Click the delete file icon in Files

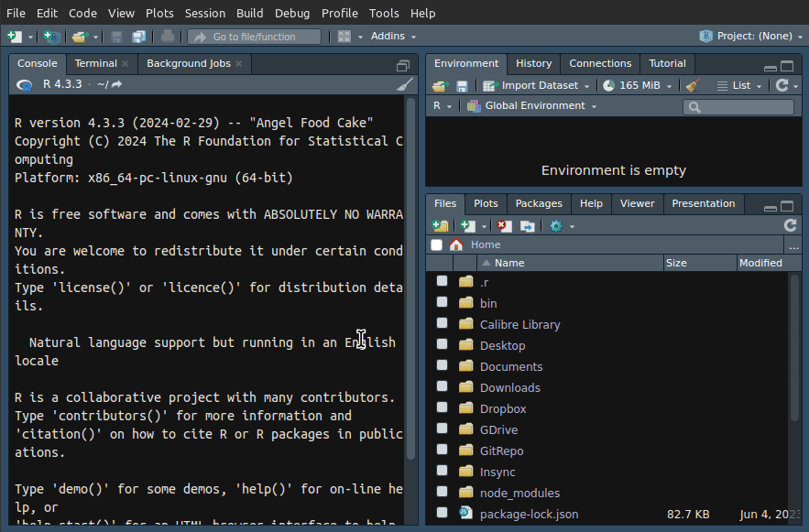(x=504, y=225)
